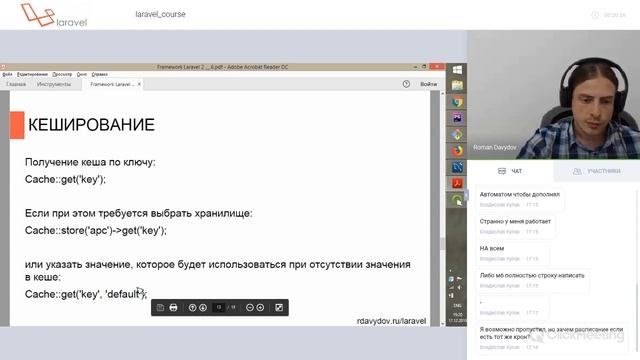
Task: Open the green ClickMeeting taskbar icon
Action: (457, 200)
